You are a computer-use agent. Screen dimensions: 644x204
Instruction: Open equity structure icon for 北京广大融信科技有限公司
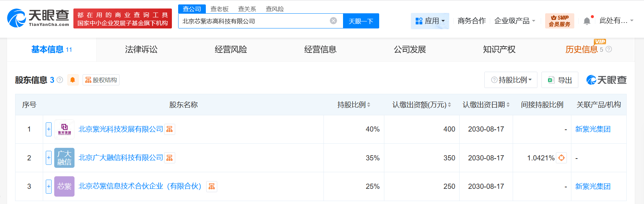pyautogui.click(x=170, y=158)
